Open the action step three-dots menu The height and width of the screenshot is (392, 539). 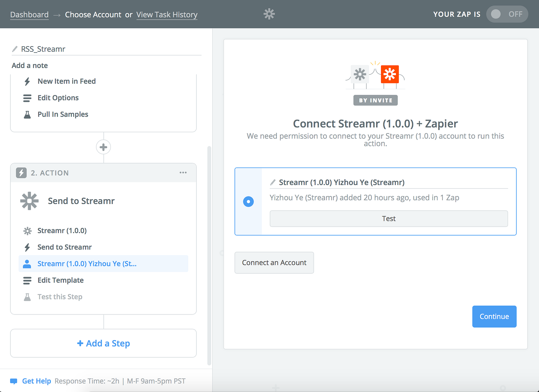[x=183, y=173]
